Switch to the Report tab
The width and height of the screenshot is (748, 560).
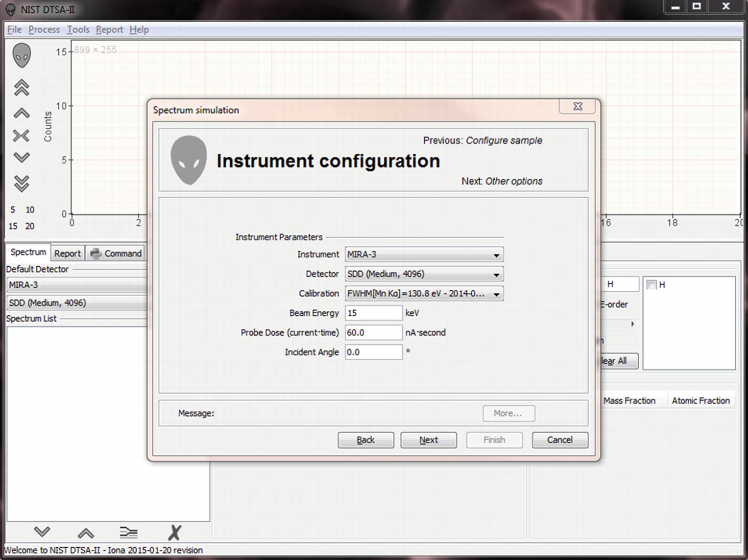click(x=68, y=253)
